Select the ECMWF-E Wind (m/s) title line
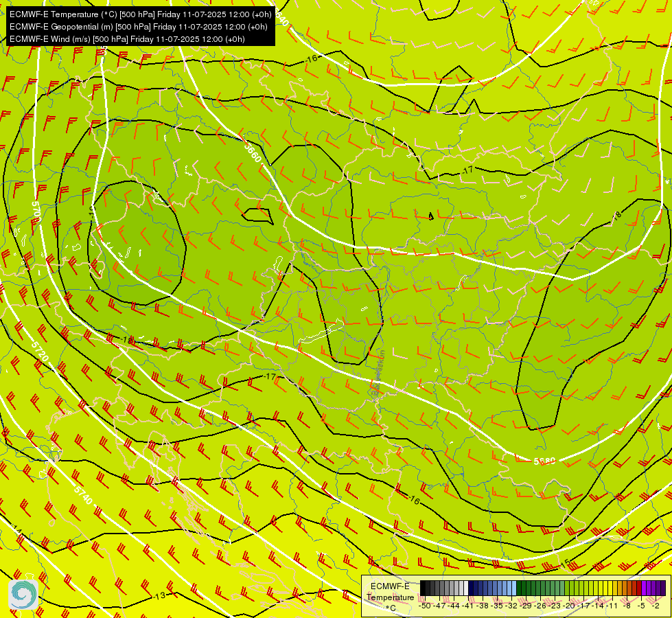 coord(127,39)
